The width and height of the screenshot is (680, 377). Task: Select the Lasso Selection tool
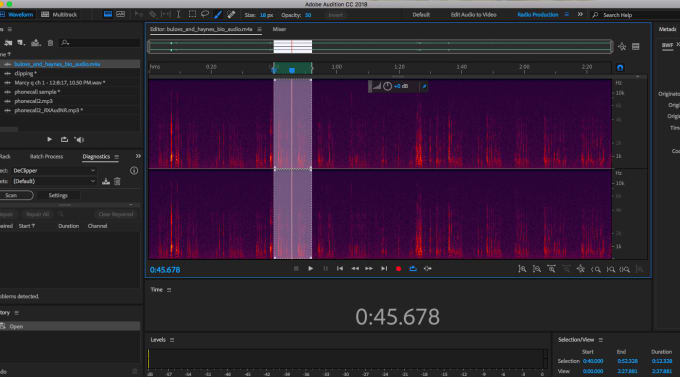coord(205,14)
